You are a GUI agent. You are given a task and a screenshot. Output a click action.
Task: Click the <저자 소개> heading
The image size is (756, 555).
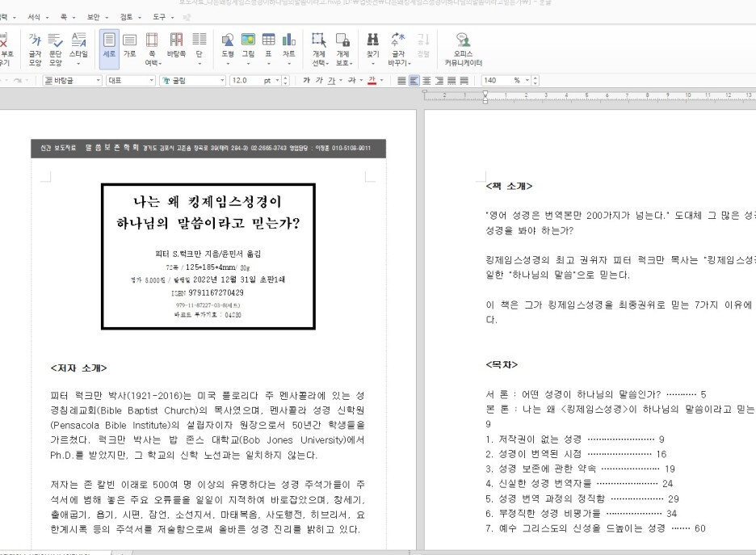(78, 368)
